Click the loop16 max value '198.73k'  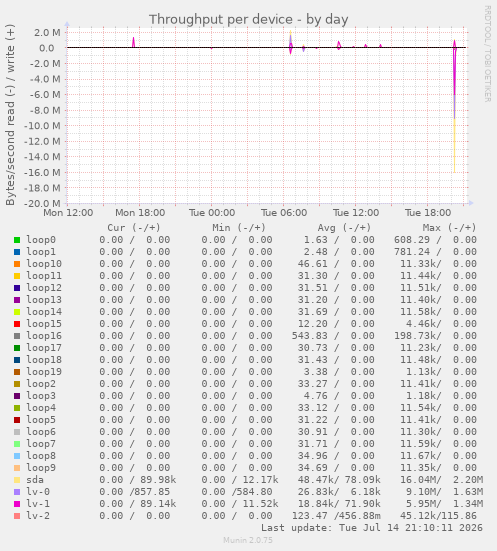[417, 336]
